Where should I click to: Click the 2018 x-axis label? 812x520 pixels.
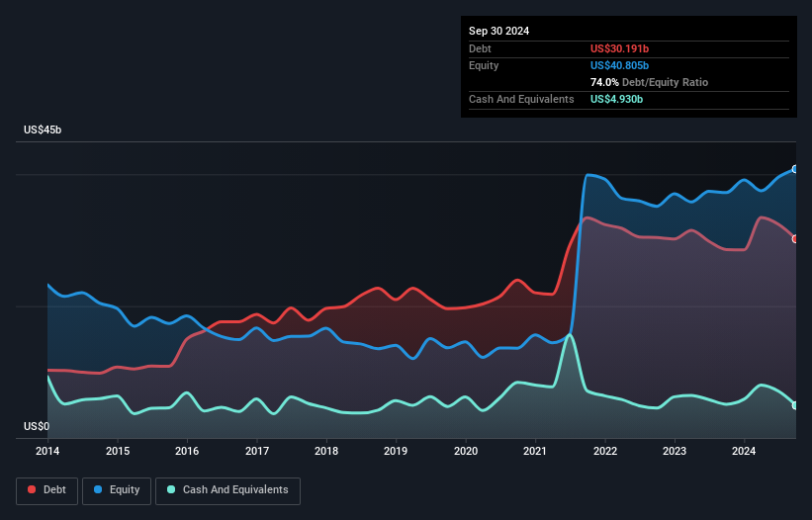click(x=326, y=451)
